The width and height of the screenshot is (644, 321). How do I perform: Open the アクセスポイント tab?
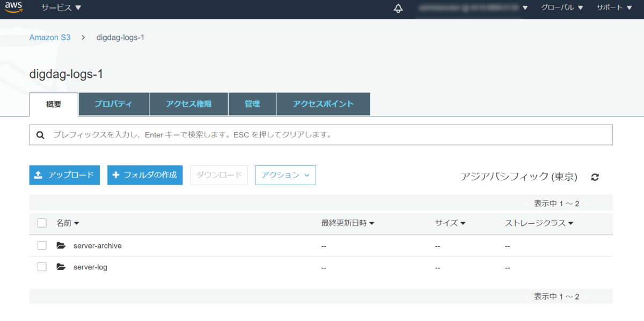coord(323,104)
